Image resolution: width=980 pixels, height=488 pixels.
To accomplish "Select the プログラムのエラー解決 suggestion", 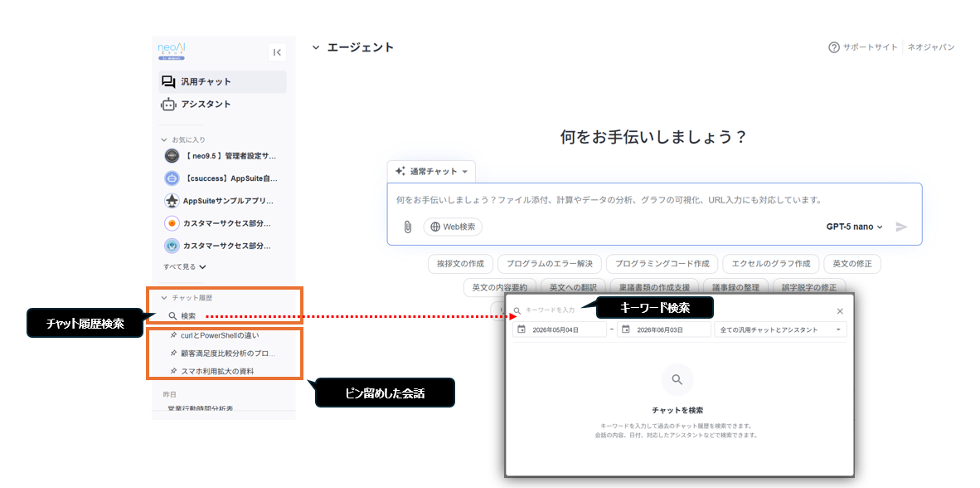I will pyautogui.click(x=550, y=264).
